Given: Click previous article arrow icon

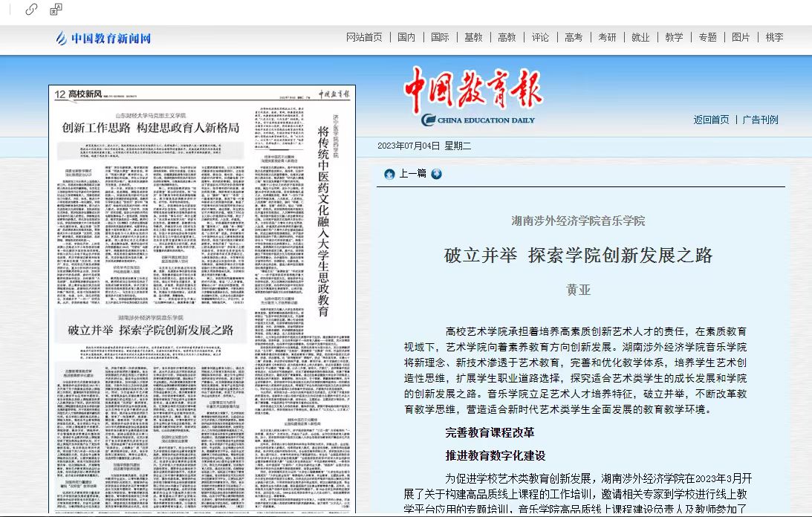Looking at the screenshot, I should tap(389, 174).
